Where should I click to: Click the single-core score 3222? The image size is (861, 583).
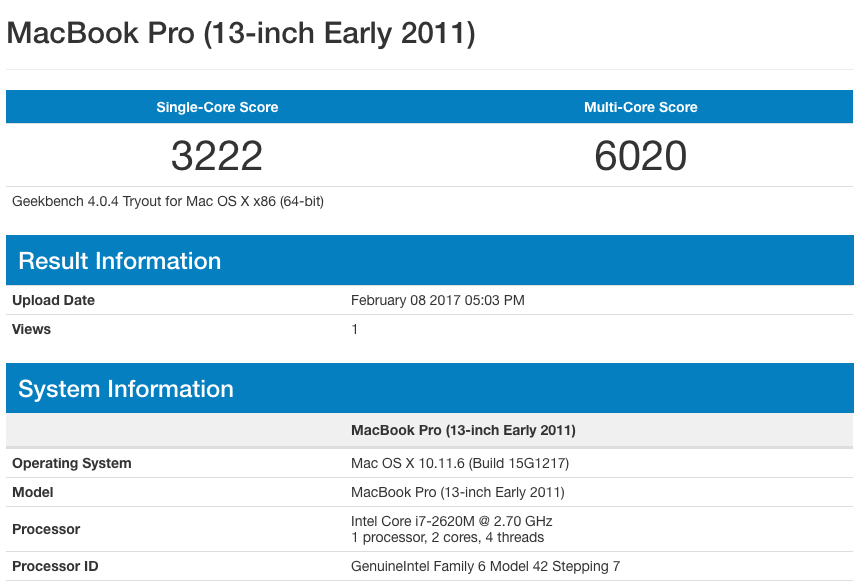(217, 155)
